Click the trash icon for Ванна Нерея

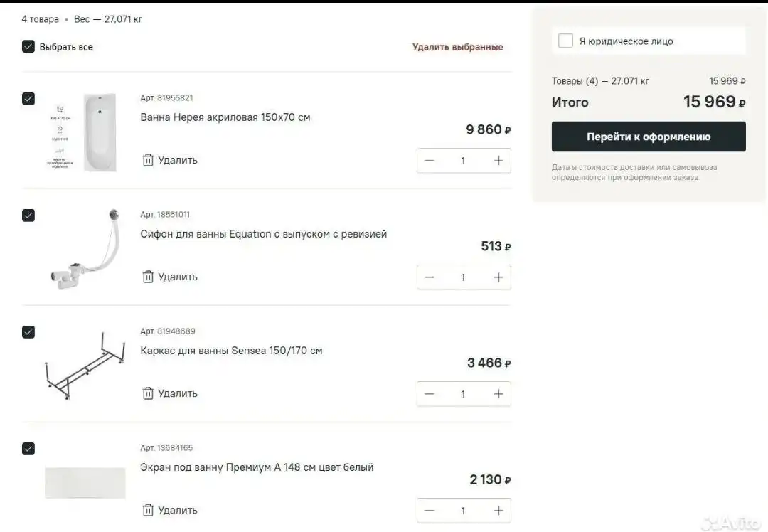pyautogui.click(x=148, y=160)
